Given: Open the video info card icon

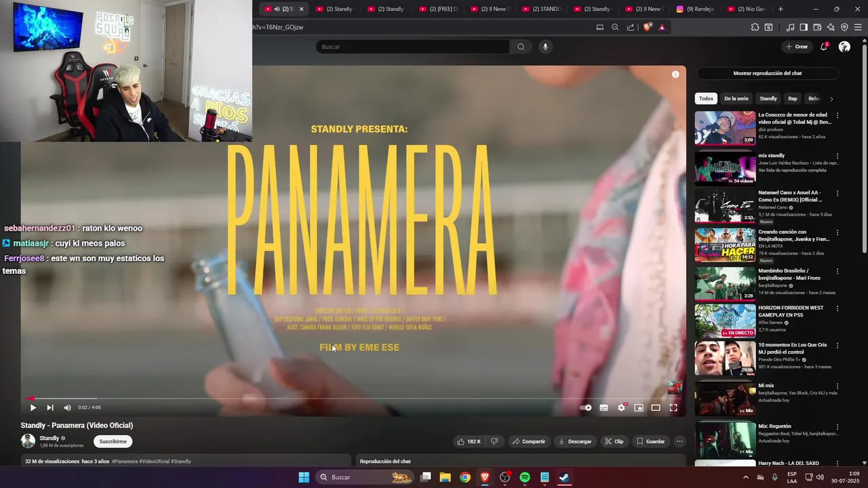Looking at the screenshot, I should click(675, 75).
